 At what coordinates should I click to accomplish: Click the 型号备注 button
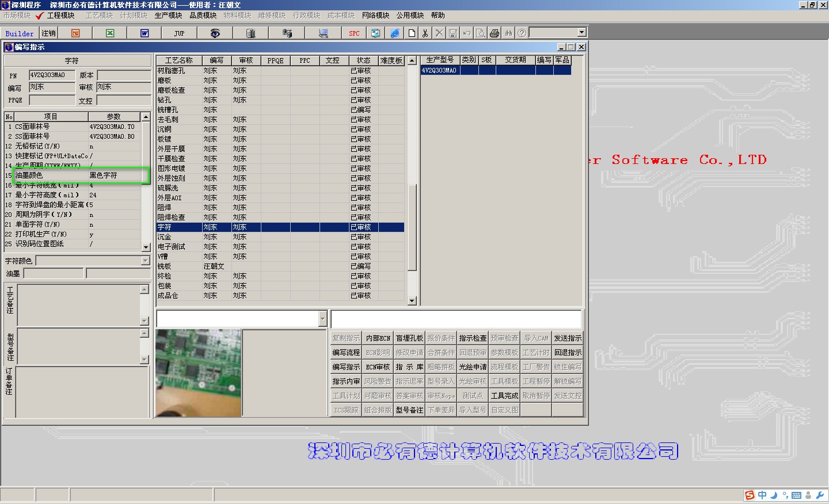(x=409, y=410)
